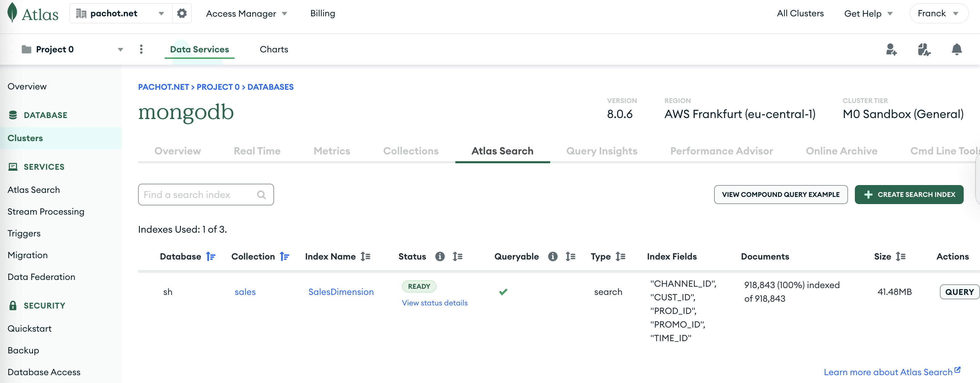
Task: Open the Performance Advisor tab
Action: (x=721, y=151)
